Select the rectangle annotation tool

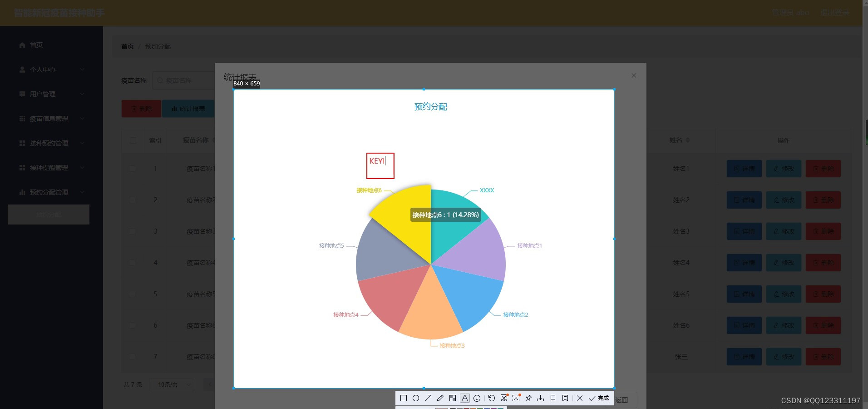tap(403, 398)
